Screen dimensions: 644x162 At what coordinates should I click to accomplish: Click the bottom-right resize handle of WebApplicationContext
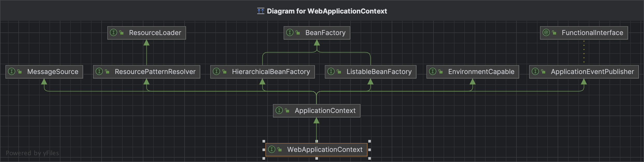369,158
